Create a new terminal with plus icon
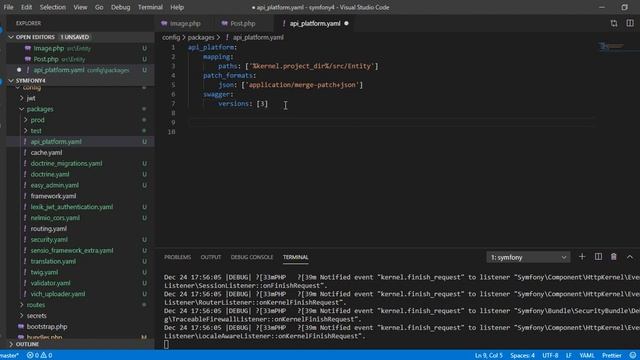The width and height of the screenshot is (640, 360). (x=582, y=257)
